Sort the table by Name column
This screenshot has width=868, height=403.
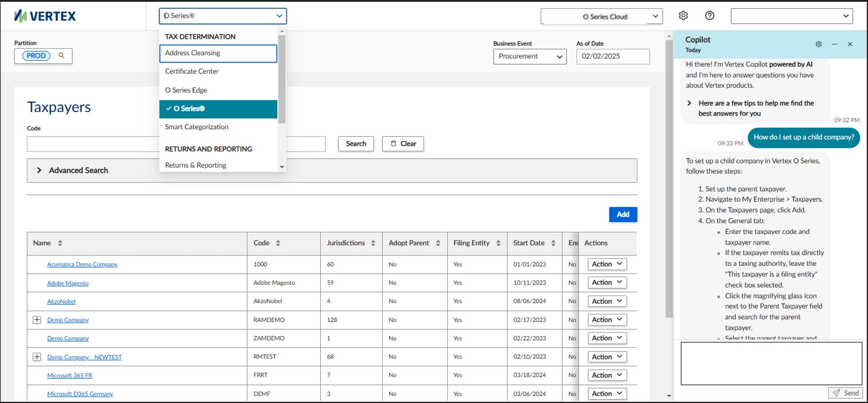tap(60, 243)
